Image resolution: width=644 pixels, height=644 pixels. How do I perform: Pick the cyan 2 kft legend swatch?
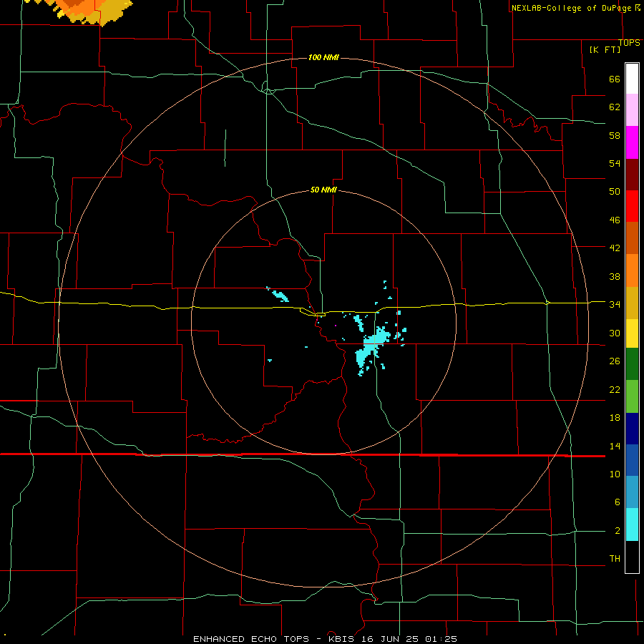point(632,525)
